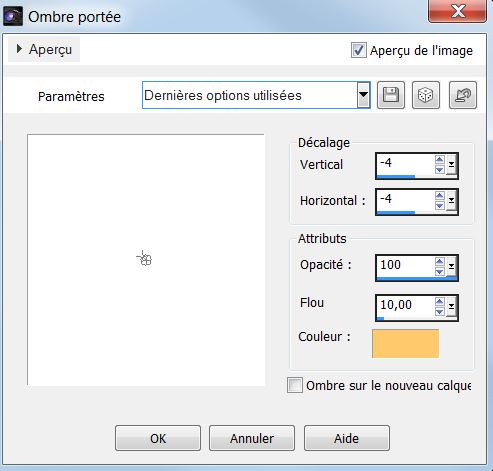
Task: Increase Vertical offset with up arrow
Action: 440,160
